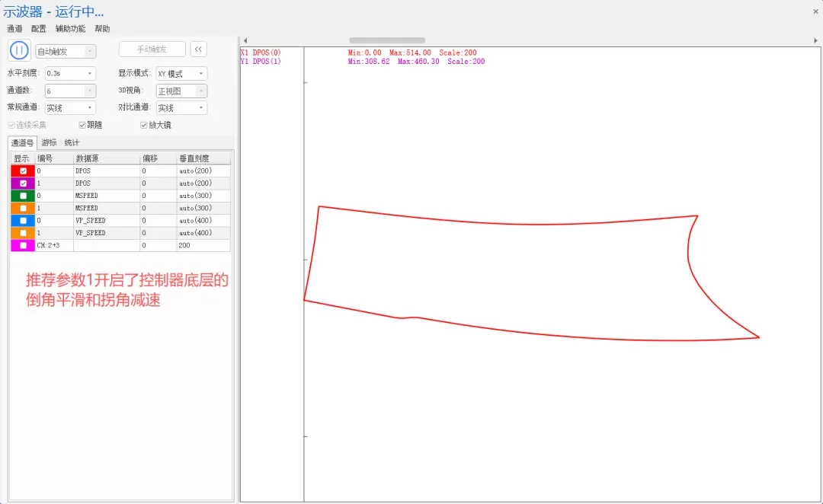Viewport: 823px width, 504px height.
Task: Click the right arrow of the horizontal scrollbar
Action: click(815, 40)
